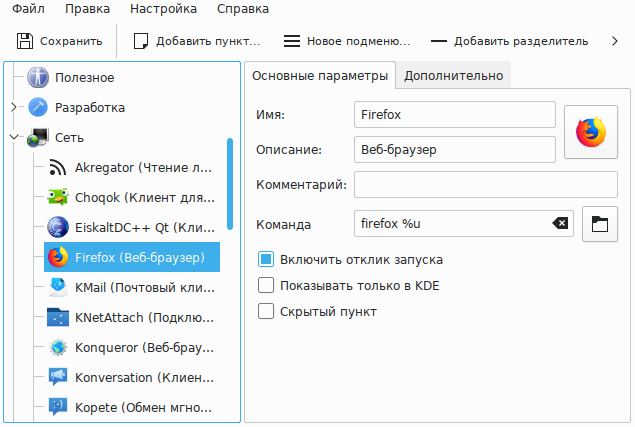The height and width of the screenshot is (427, 635).
Task: Switch to the Дополнительно tab
Action: 453,76
